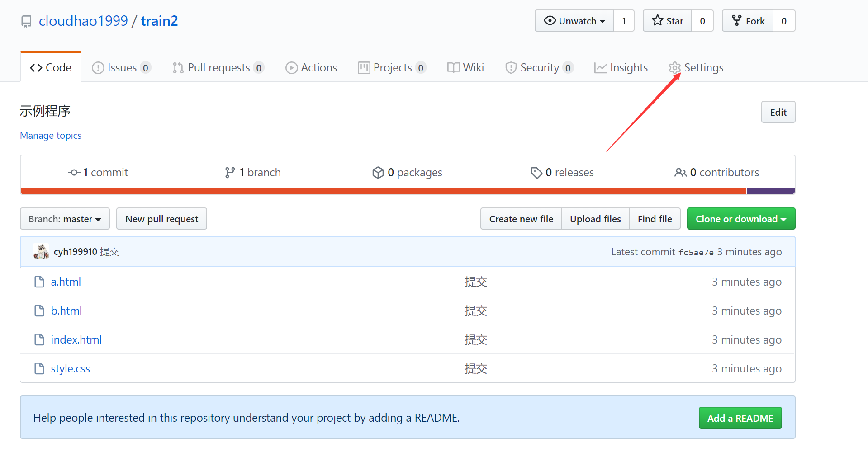This screenshot has width=868, height=452.
Task: Open commit message 提交 in a.html row
Action: click(476, 282)
